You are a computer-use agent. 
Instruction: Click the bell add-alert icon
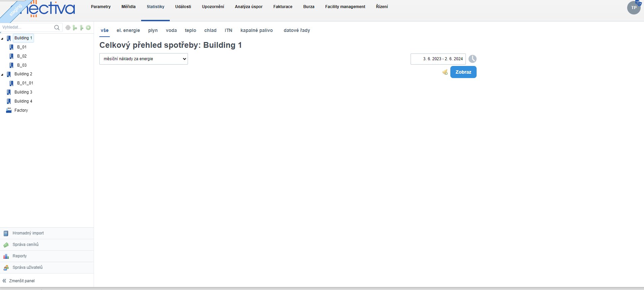point(445,72)
